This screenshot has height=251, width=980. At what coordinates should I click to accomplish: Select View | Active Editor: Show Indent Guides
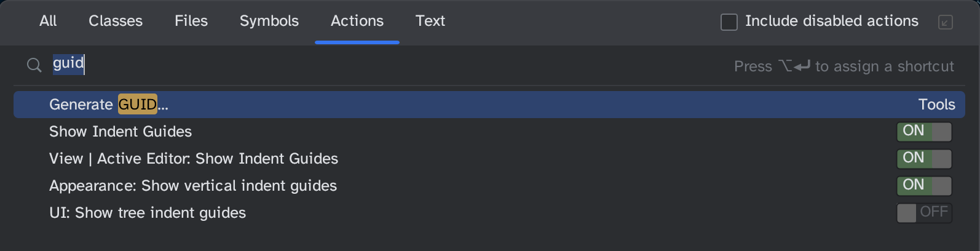point(194,159)
